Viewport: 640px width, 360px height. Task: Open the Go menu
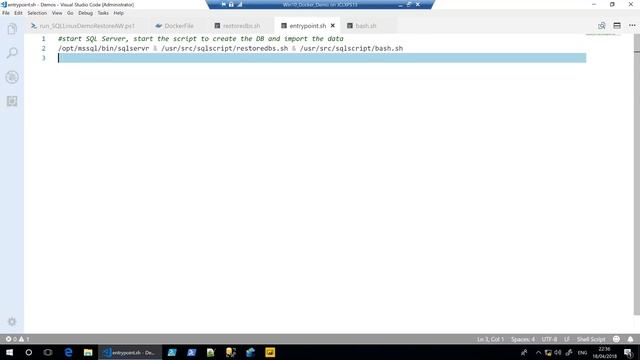[x=70, y=13]
